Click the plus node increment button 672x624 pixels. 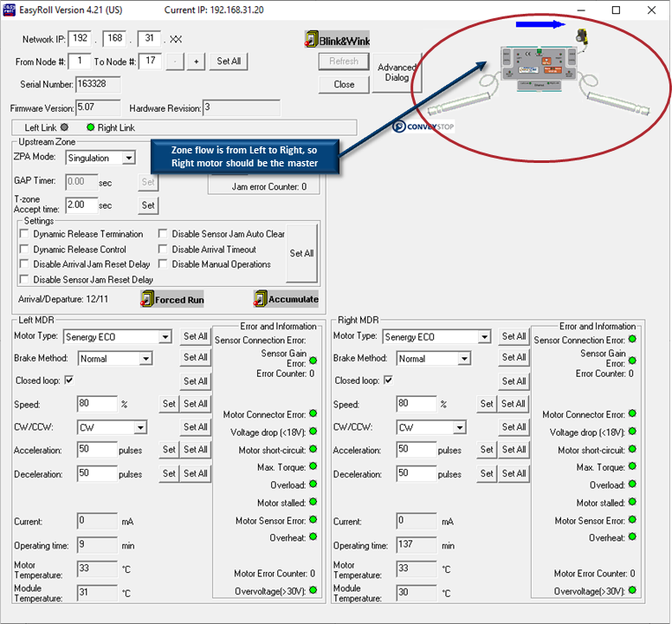point(196,62)
